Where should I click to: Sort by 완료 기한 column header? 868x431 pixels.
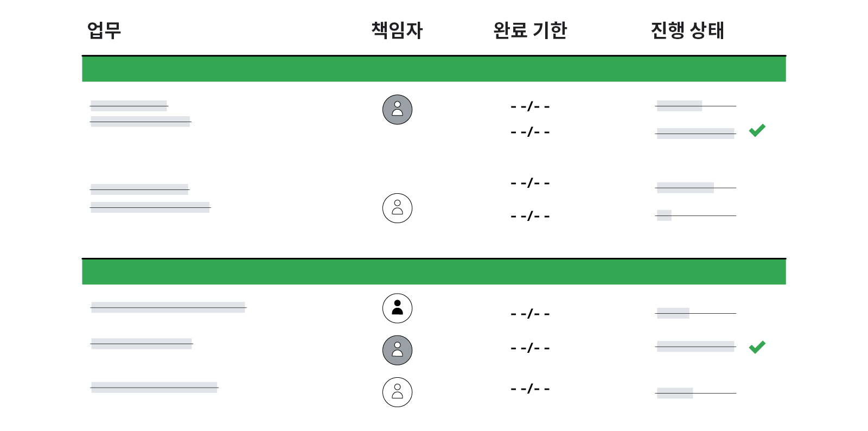click(530, 30)
